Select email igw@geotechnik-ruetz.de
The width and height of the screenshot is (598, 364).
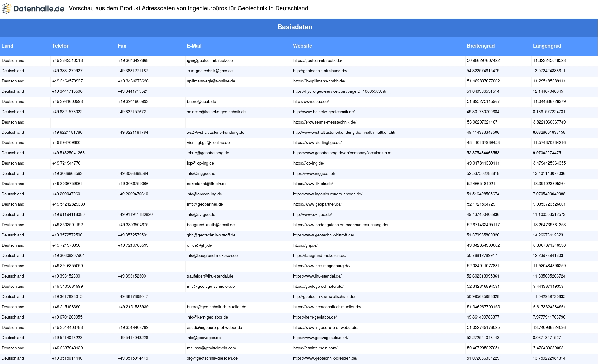click(210, 61)
